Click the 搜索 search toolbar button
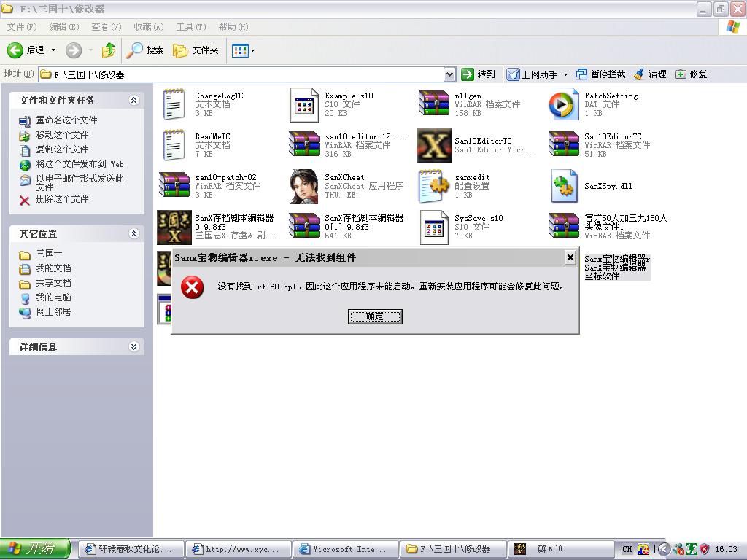 (145, 50)
